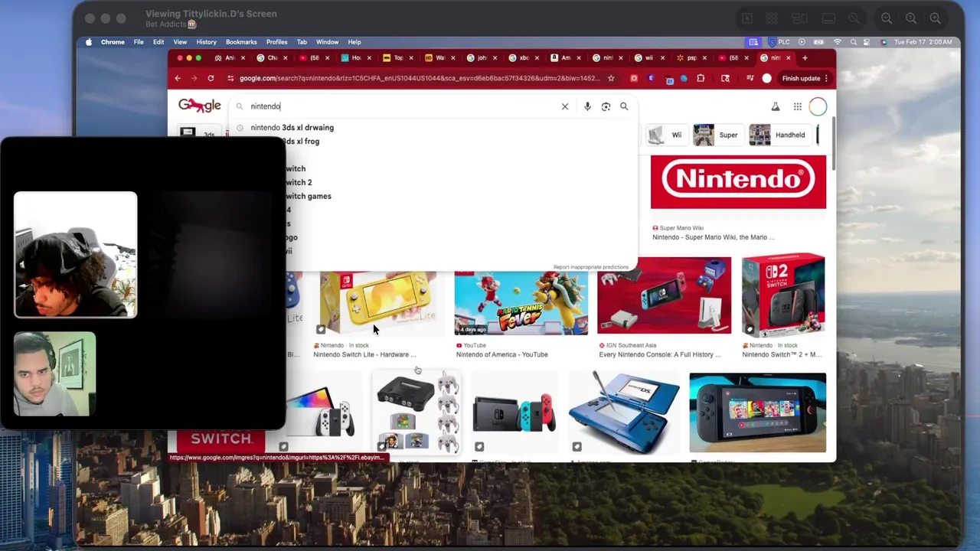Open Chrome's three-dot menu beside Finish update
This screenshot has width=980, height=551.
(x=826, y=78)
